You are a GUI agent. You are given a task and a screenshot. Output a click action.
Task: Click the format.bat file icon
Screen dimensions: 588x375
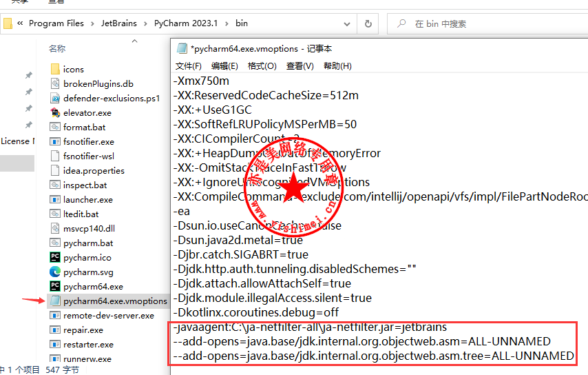(55, 127)
